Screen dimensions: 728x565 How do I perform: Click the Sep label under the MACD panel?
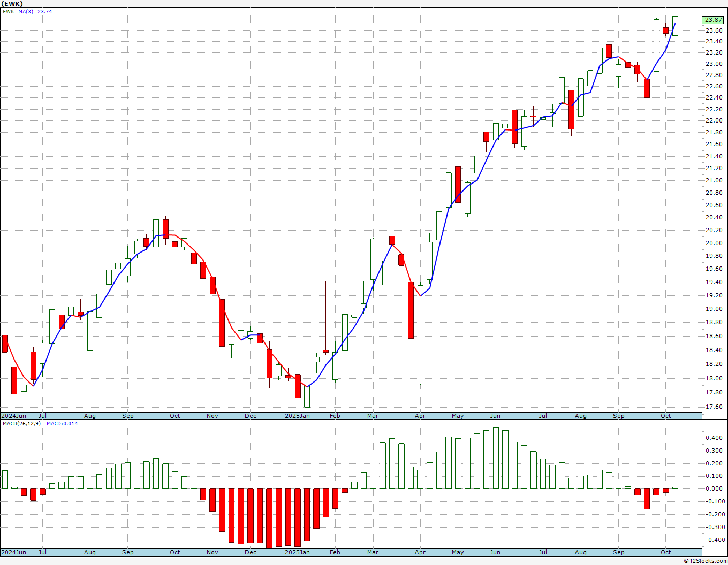point(618,552)
